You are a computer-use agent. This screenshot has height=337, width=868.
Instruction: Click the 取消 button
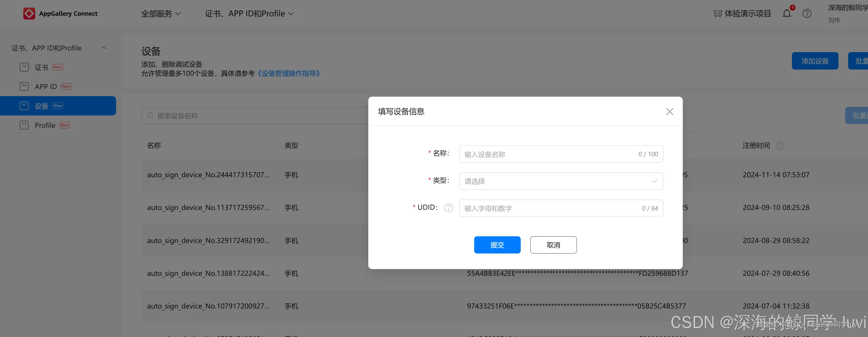(553, 245)
